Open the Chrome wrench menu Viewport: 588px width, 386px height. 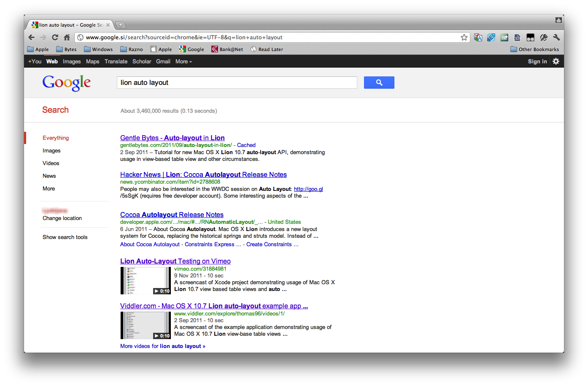tap(556, 38)
